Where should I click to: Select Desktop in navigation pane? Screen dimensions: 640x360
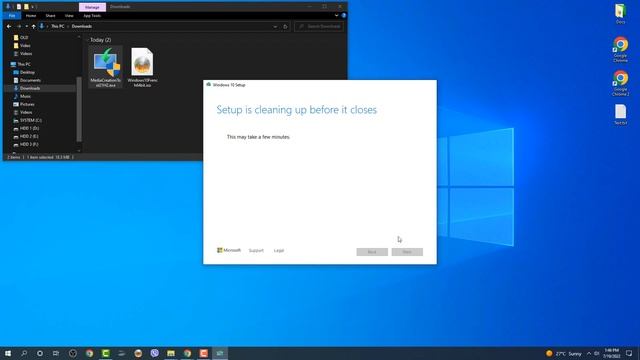tap(27, 72)
